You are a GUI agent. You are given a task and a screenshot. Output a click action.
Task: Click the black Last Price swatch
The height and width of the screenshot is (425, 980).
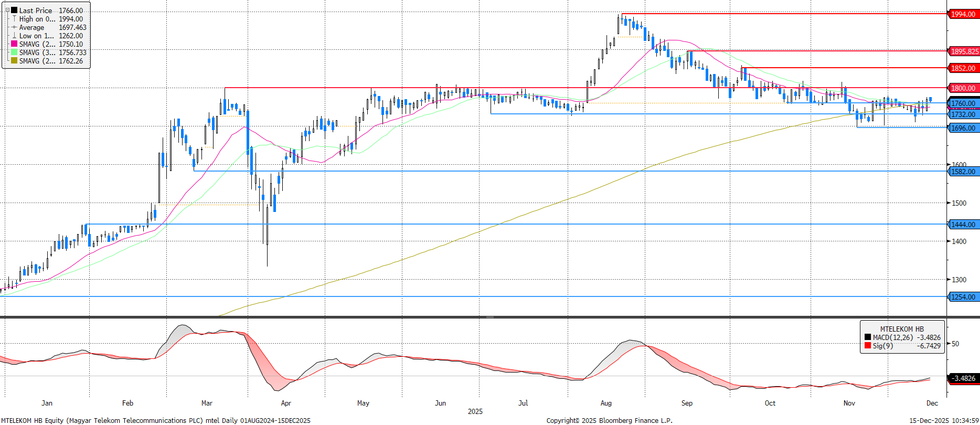14,10
